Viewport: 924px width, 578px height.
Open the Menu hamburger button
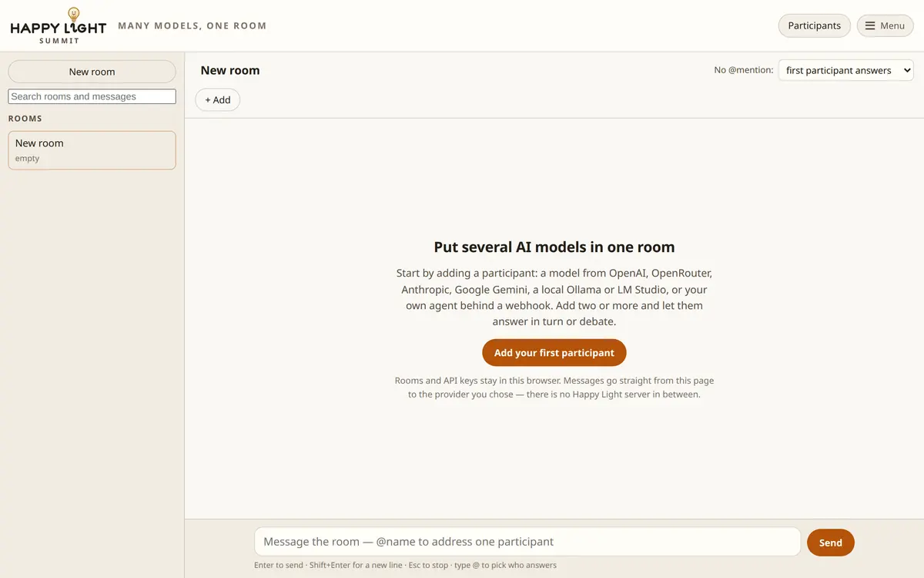(x=885, y=25)
